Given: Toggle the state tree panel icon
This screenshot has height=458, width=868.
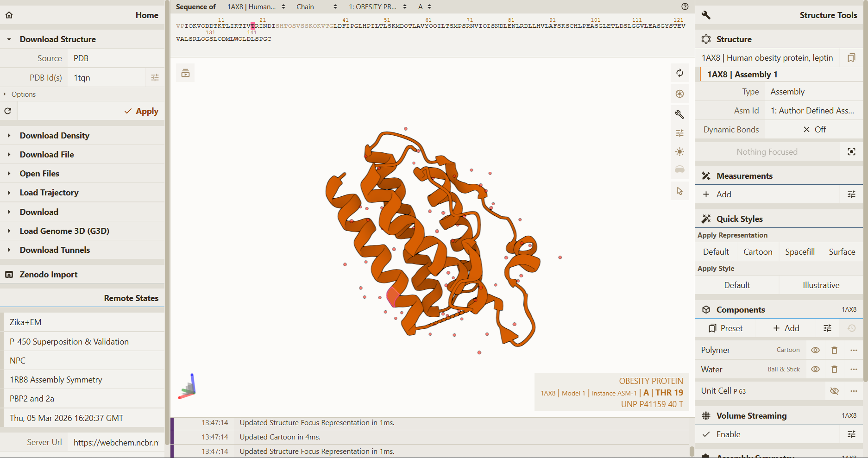Looking at the screenshot, I should [185, 73].
